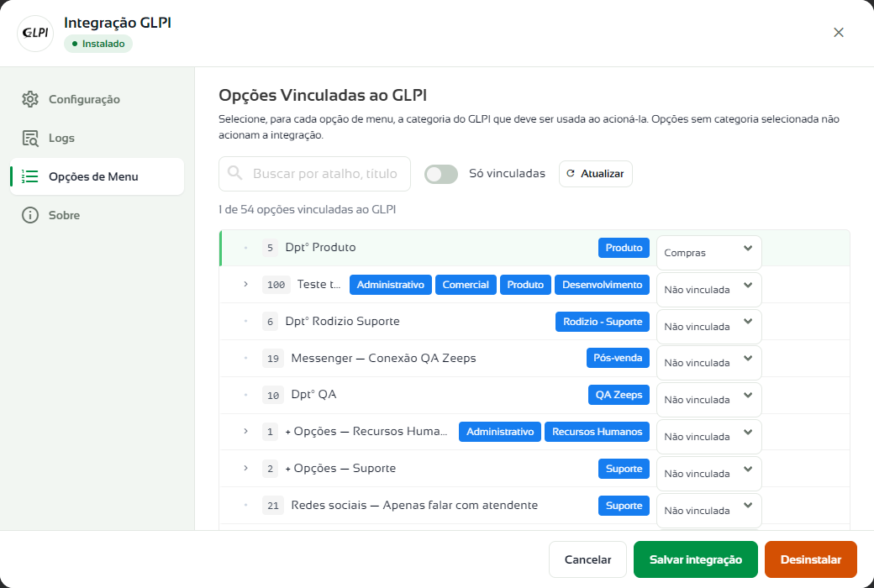Screen dimensions: 874x588
Task: Open the Configuração section
Action: point(97,99)
